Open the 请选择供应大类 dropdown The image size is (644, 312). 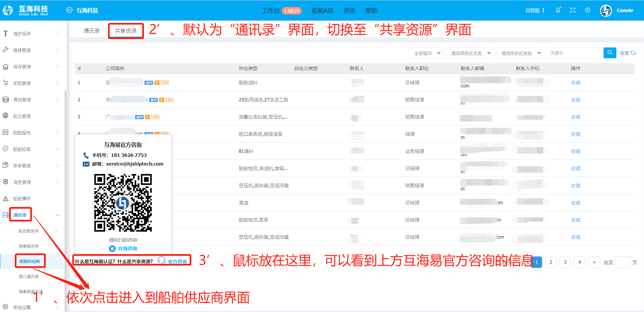tap(469, 53)
